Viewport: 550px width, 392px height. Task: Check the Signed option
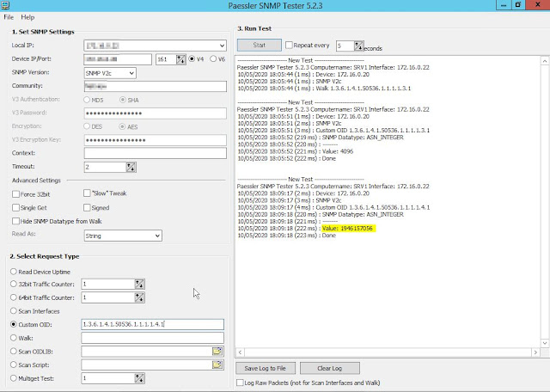coord(87,208)
